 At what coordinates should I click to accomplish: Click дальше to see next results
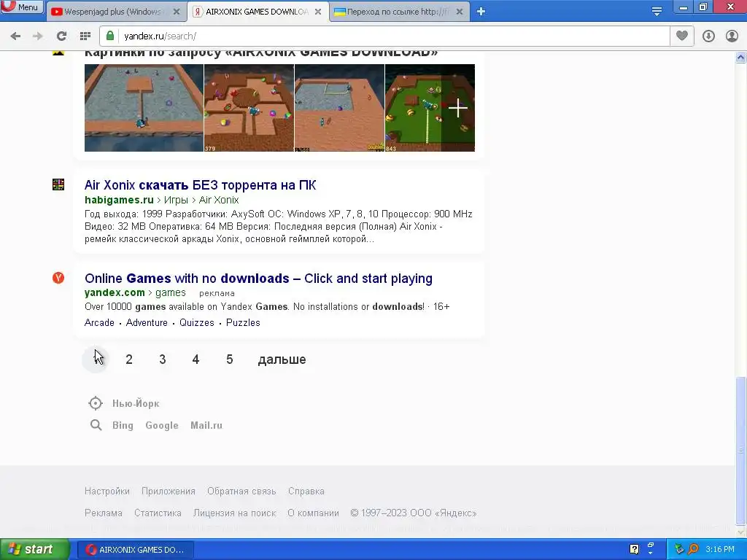click(x=282, y=359)
